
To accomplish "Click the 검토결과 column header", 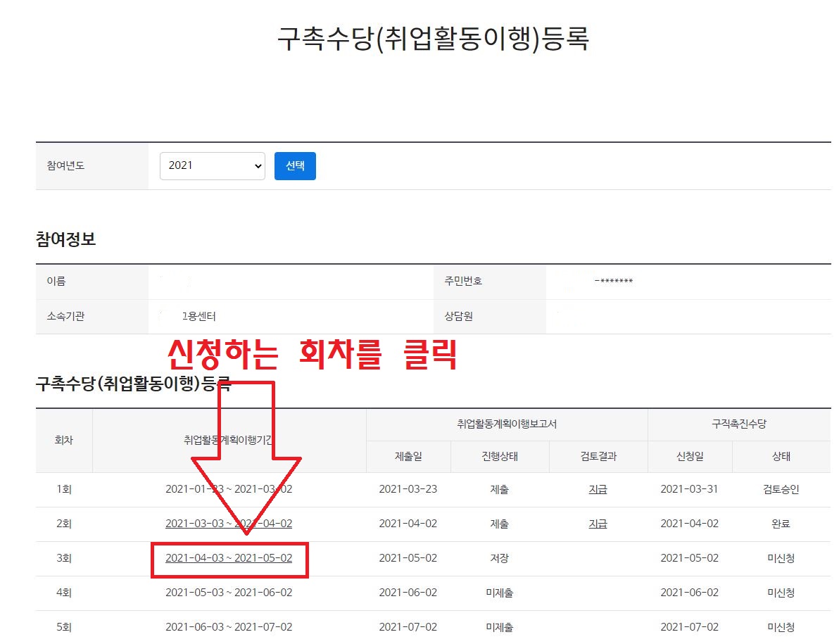I will pyautogui.click(x=598, y=456).
